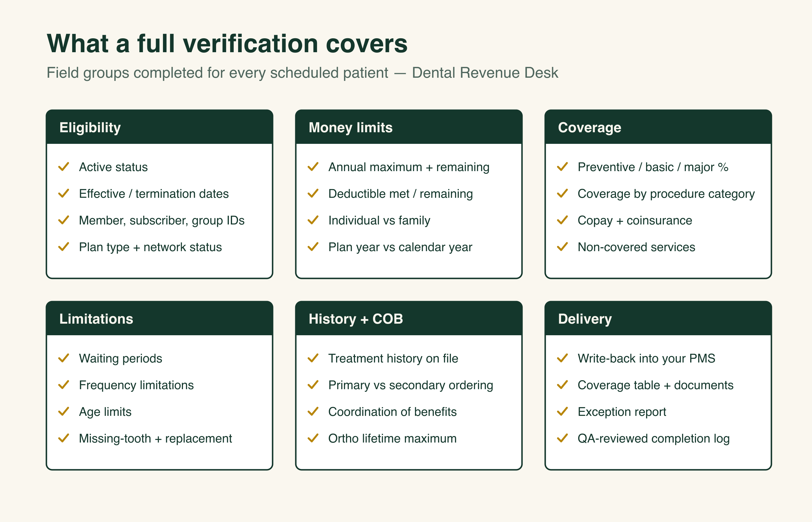Click the text Age limits
Viewport: 812px width, 522px height.
pos(105,412)
